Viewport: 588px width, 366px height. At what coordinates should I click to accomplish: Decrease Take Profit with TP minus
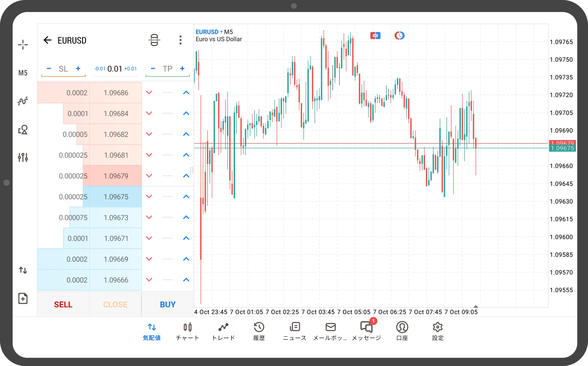pos(153,69)
